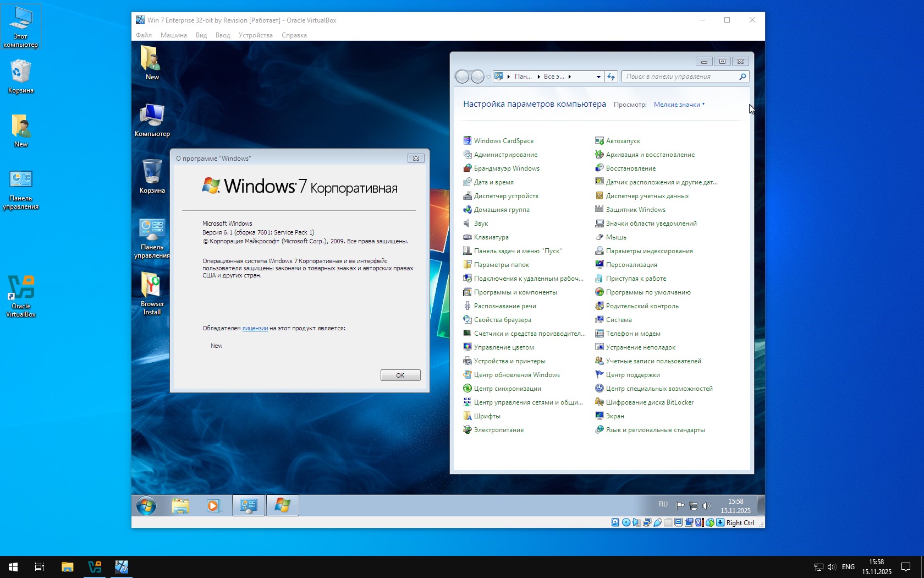The image size is (924, 578).
Task: Open guest taskbar Explorer folder icon
Action: coord(180,505)
